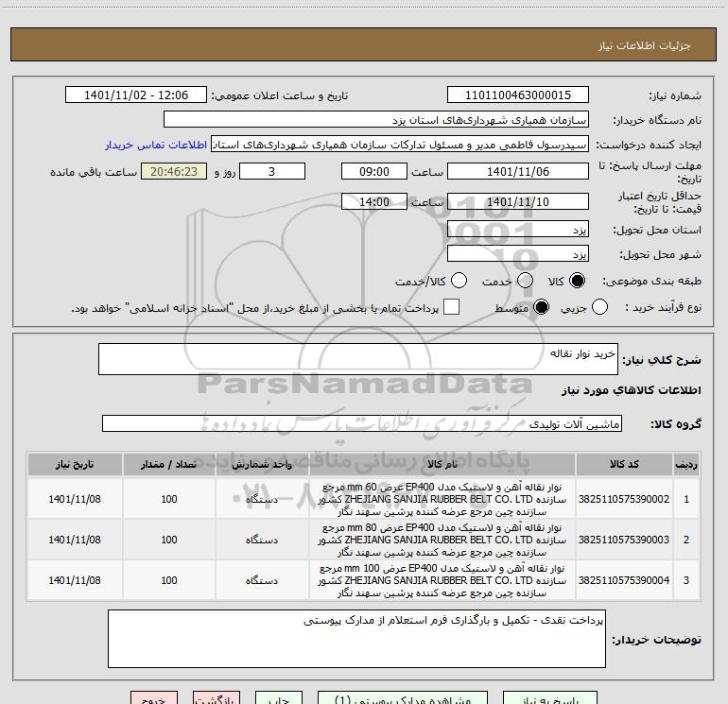Open مشاهده مدارک پیوستی (1) button
Viewport: 728px width, 704px height.
403,697
